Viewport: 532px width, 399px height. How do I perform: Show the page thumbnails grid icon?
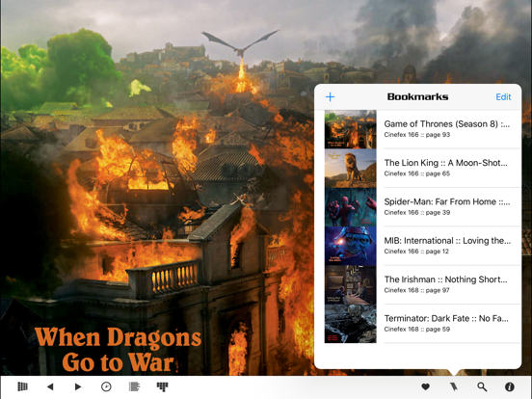(162, 386)
